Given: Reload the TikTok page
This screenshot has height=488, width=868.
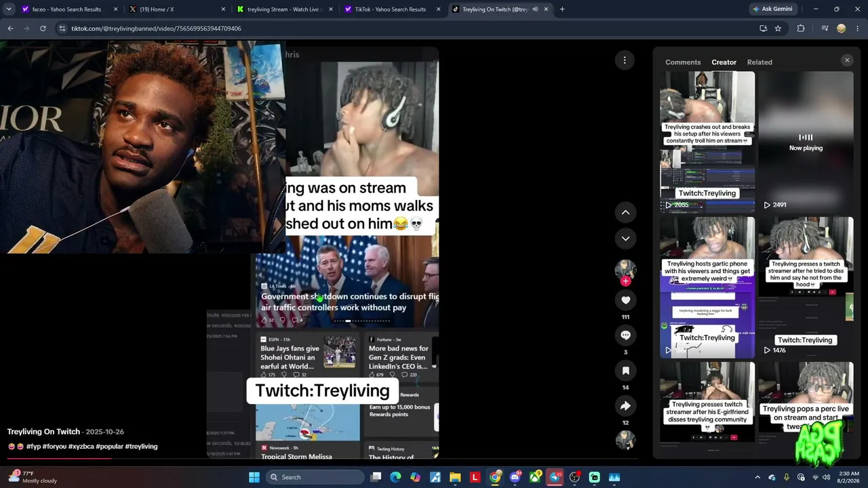Looking at the screenshot, I should point(43,28).
